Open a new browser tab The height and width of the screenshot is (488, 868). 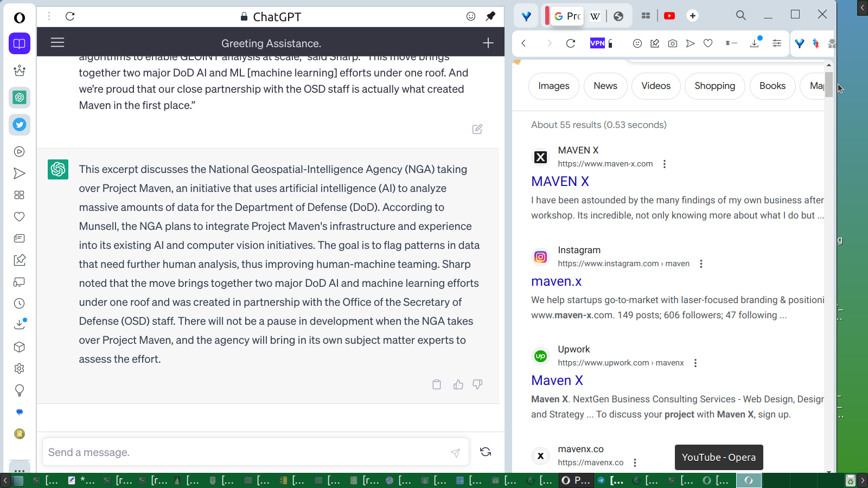pyautogui.click(x=692, y=16)
